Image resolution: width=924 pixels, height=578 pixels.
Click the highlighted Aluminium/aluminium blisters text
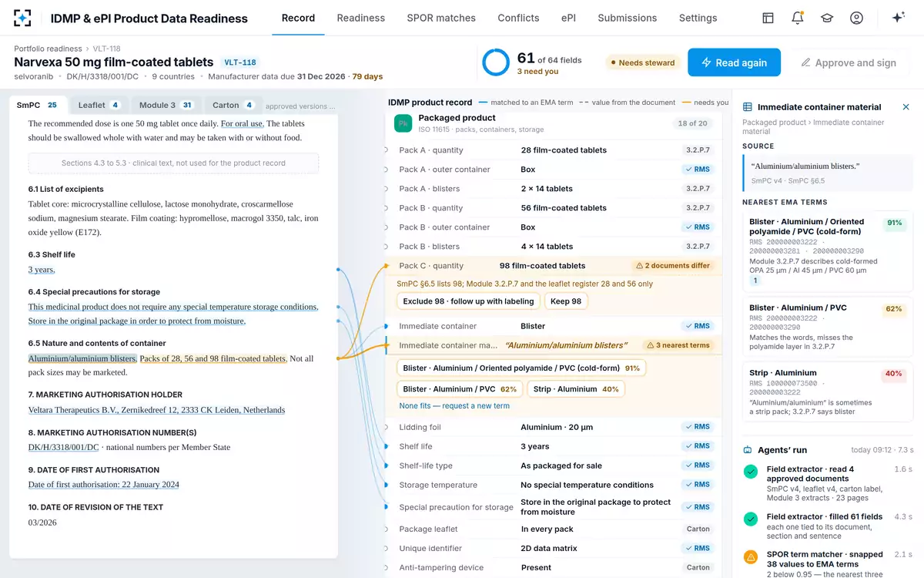[x=82, y=358]
